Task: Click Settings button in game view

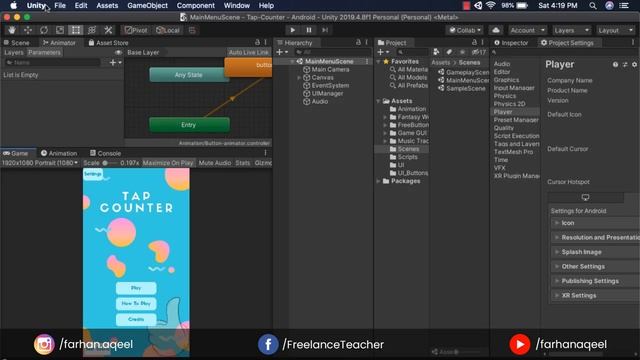Action: tap(93, 174)
